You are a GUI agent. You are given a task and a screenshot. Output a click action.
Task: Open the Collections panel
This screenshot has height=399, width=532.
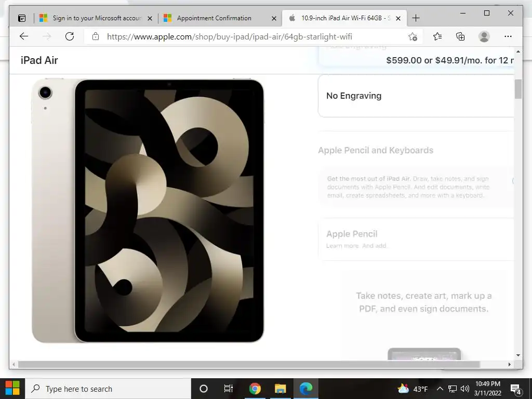460,37
